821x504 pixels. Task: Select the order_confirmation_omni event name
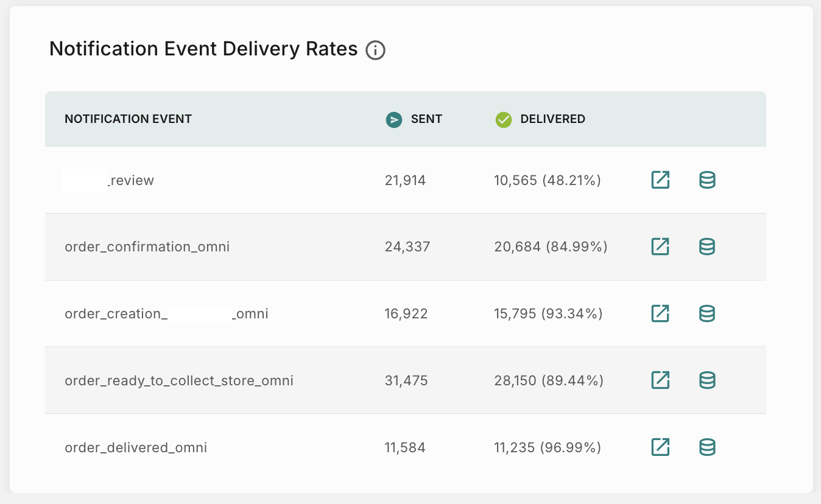point(147,247)
